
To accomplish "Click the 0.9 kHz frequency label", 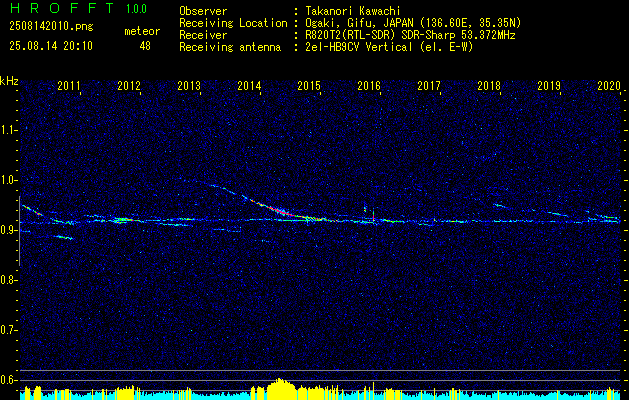I will [x=8, y=230].
